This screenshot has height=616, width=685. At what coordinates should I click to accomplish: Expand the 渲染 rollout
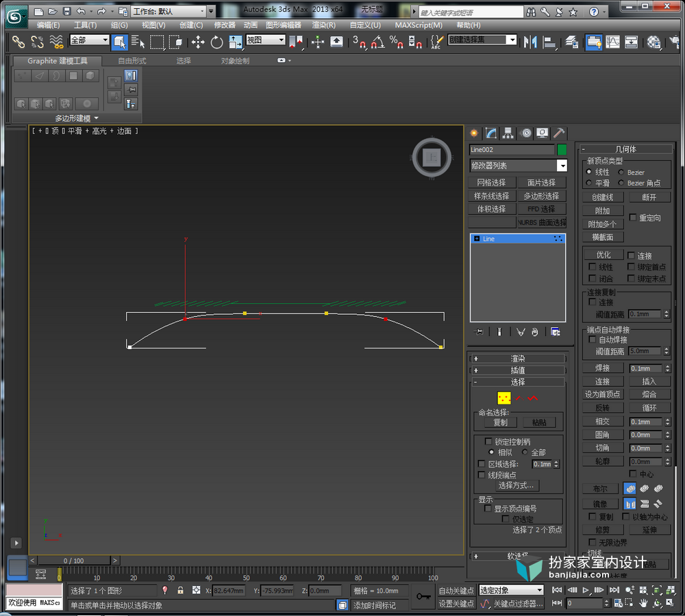[x=518, y=359]
